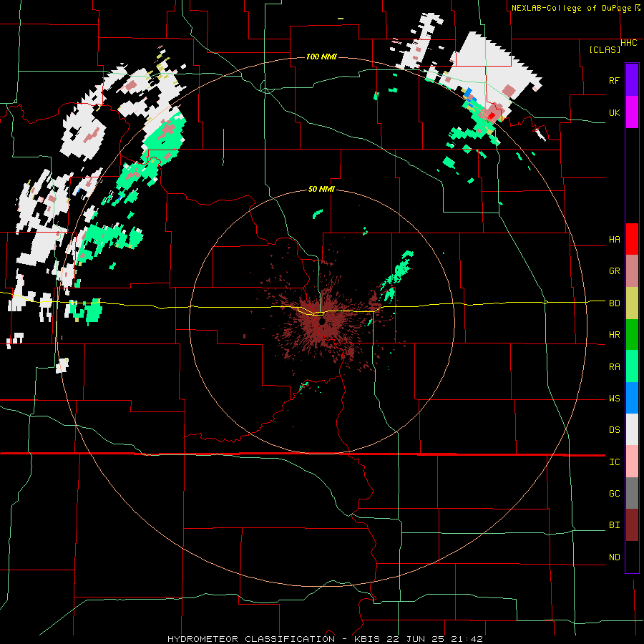Click the BI biological brown swatch
This screenshot has height=644, width=644.
[x=632, y=525]
